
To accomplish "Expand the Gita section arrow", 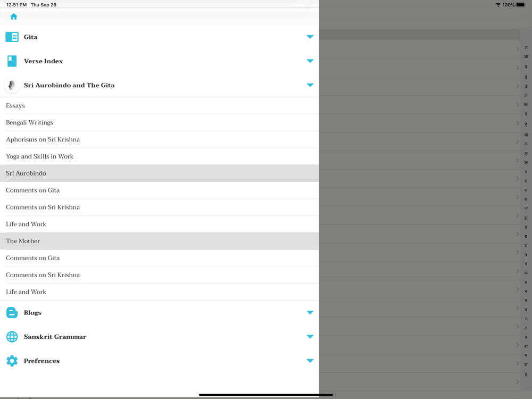I will [310, 37].
